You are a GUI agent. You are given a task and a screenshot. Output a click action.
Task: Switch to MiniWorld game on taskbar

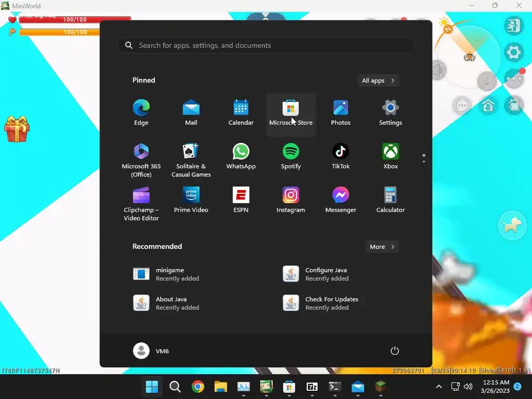pos(267,387)
